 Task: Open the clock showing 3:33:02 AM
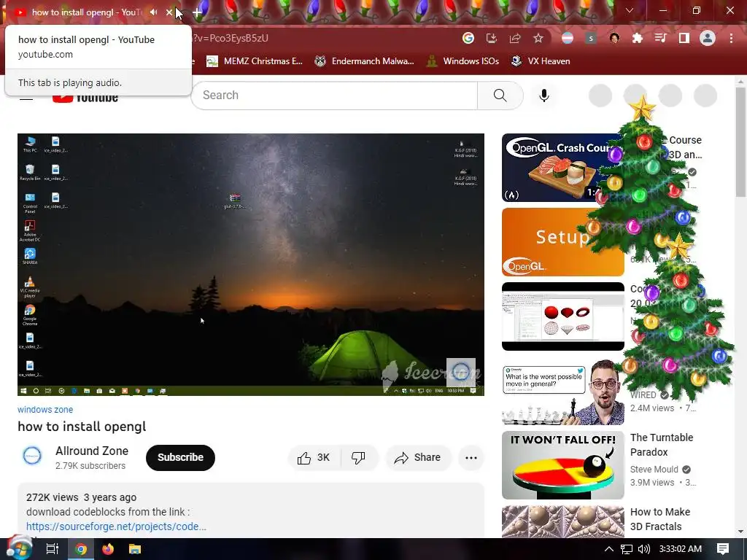(681, 549)
